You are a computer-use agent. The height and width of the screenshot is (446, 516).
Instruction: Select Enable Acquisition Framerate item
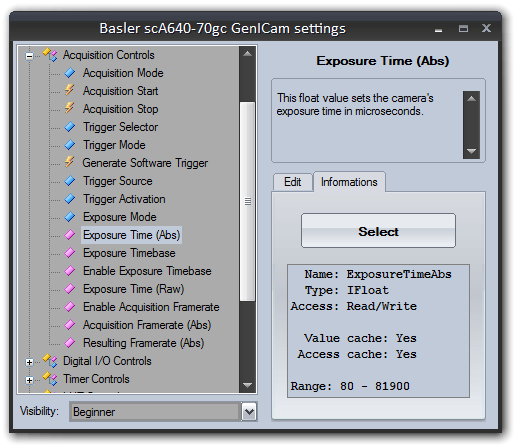coord(151,307)
